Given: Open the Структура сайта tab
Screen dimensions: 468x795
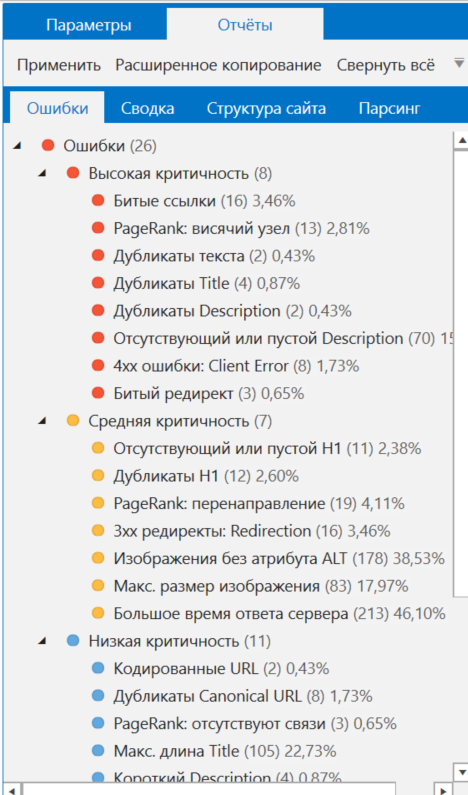Looking at the screenshot, I should [x=266, y=108].
